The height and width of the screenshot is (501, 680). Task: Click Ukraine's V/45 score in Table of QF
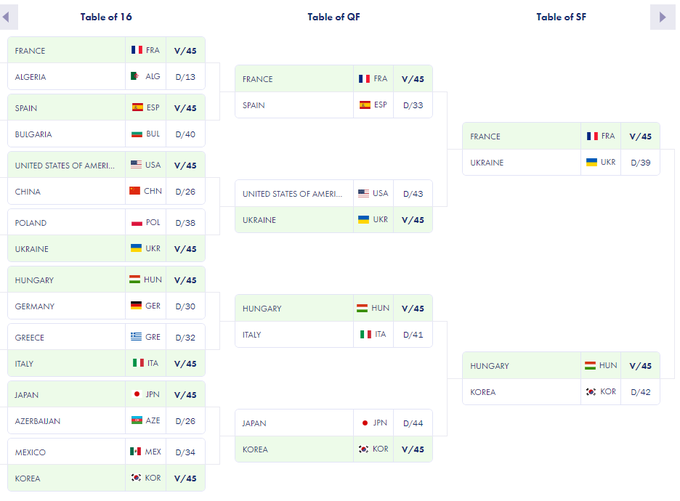click(x=412, y=220)
